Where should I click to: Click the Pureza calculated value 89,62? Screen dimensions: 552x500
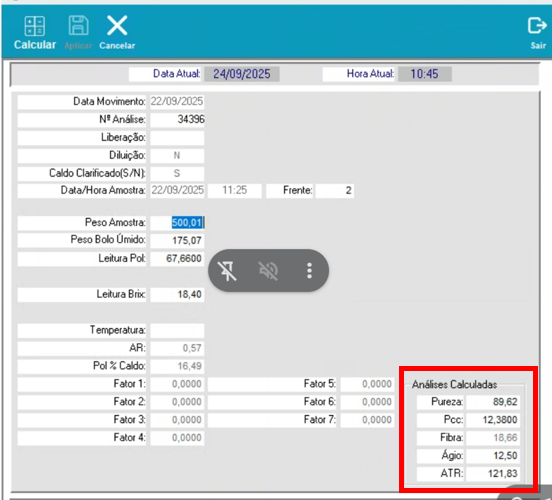(x=493, y=402)
